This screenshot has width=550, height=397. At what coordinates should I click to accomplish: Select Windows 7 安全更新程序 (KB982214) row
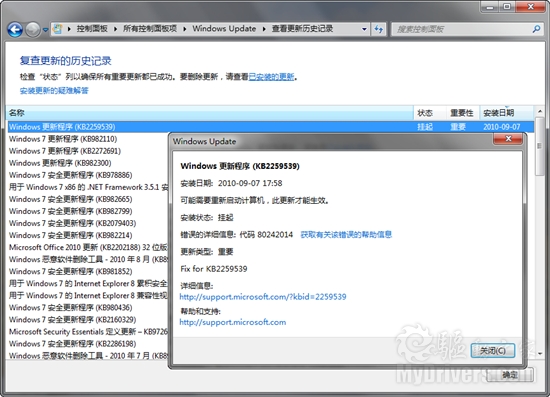(x=88, y=235)
